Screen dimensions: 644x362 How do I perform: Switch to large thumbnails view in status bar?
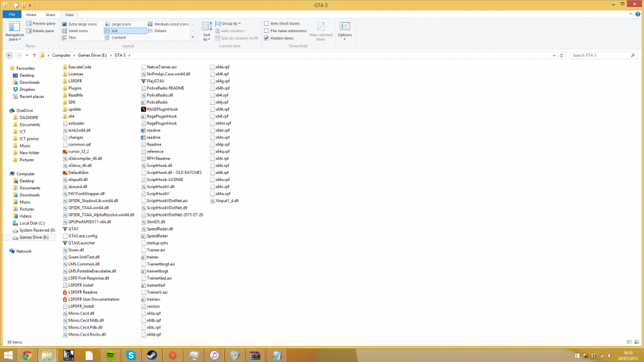click(x=637, y=342)
